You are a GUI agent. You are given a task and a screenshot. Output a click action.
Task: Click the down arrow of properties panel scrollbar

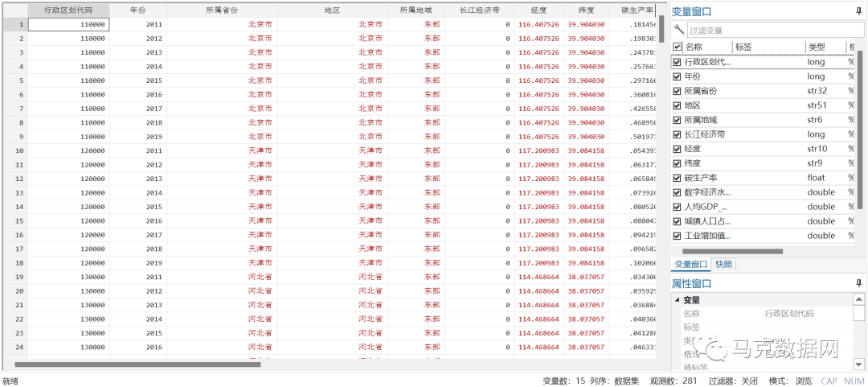coord(858,364)
